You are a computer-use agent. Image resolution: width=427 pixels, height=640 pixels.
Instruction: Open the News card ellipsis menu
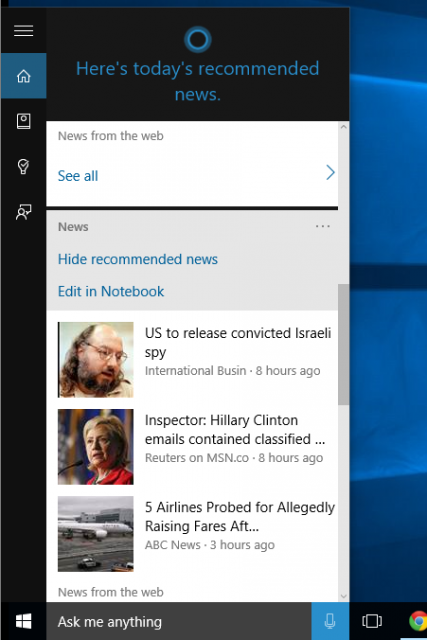(x=322, y=226)
